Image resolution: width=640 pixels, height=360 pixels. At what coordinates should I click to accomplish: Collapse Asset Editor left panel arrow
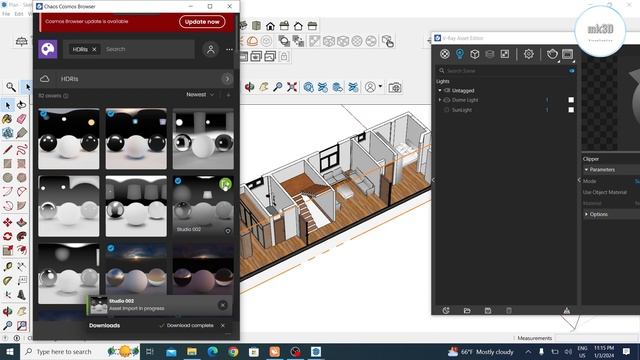click(x=433, y=180)
